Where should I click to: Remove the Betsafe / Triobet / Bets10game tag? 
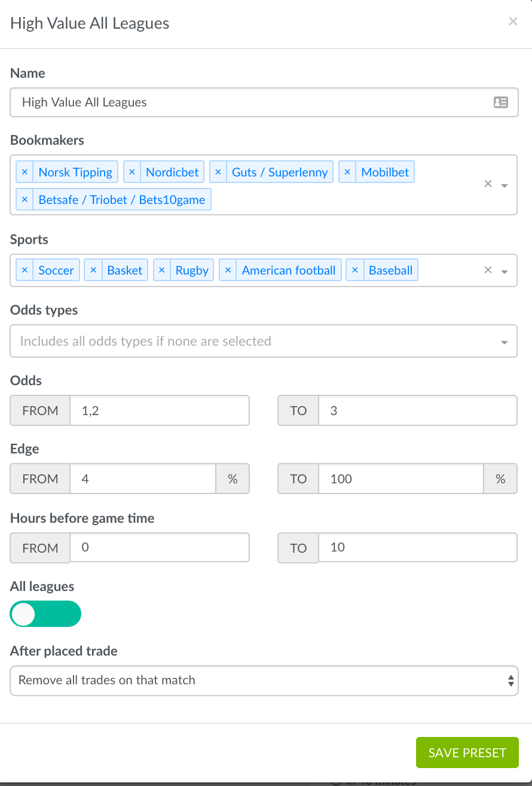(x=25, y=200)
